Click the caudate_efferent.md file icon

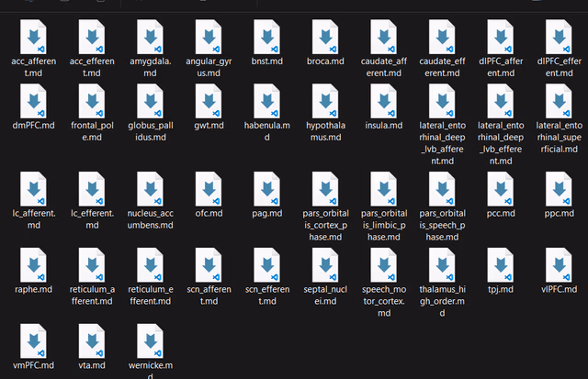click(x=442, y=37)
